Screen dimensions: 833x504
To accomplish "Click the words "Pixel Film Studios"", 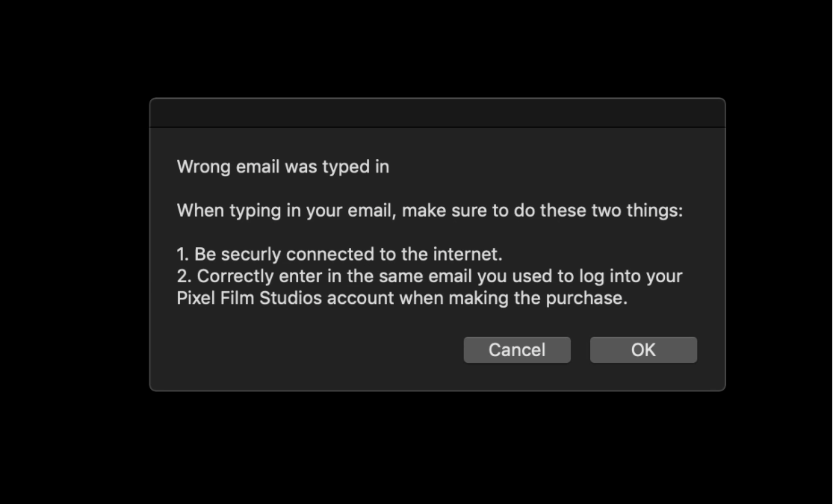I will [x=250, y=298].
